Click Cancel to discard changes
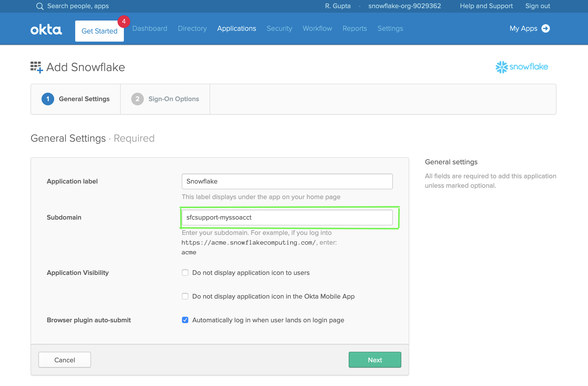Screen dimensions: 588x386 click(x=64, y=360)
